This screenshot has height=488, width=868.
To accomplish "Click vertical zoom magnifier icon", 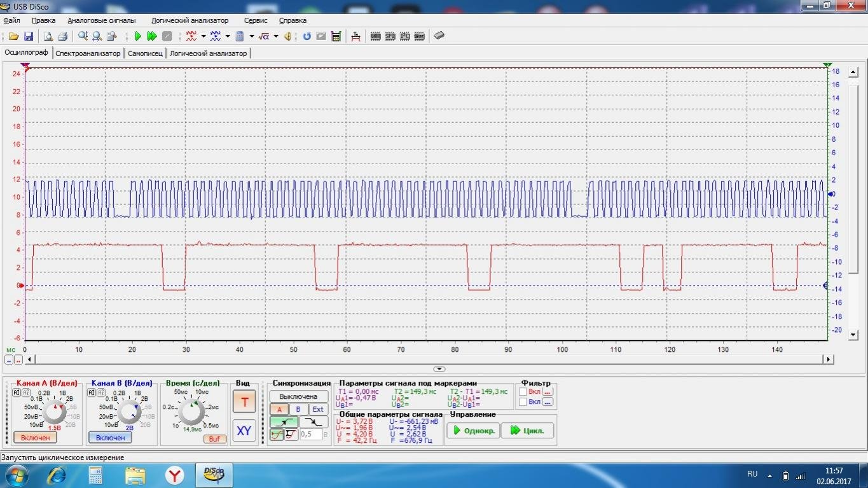I will [x=83, y=36].
